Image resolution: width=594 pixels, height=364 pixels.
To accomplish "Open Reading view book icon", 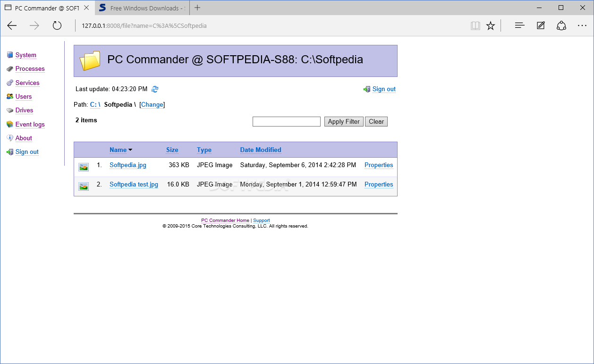I will (475, 26).
